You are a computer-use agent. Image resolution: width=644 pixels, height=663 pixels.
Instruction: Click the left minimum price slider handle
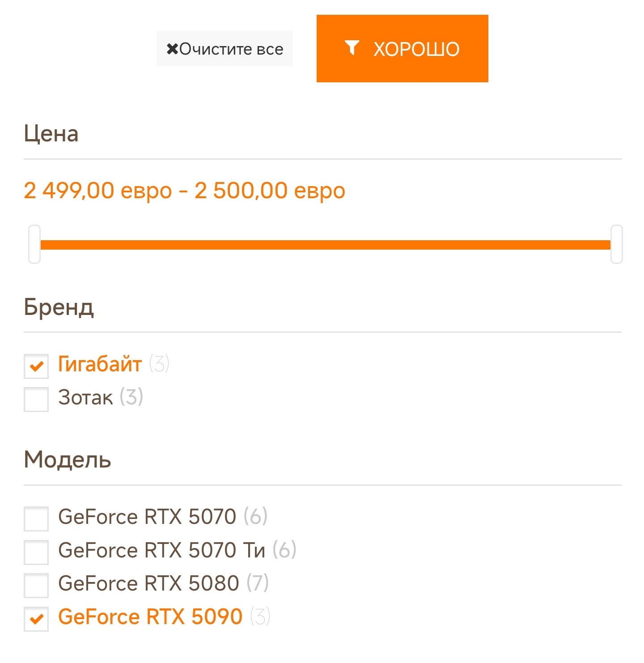point(34,244)
